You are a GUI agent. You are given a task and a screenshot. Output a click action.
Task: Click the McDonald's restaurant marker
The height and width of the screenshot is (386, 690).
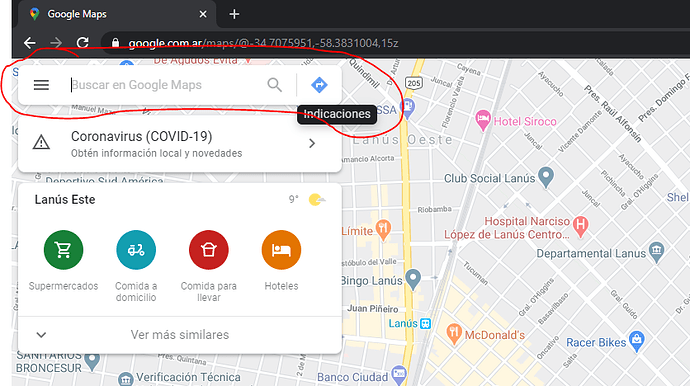coord(454,334)
